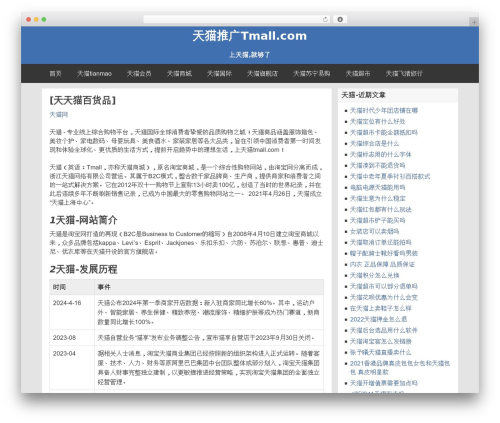
Task: Open article 2022天猫押金怎么退
Action: [x=378, y=319]
